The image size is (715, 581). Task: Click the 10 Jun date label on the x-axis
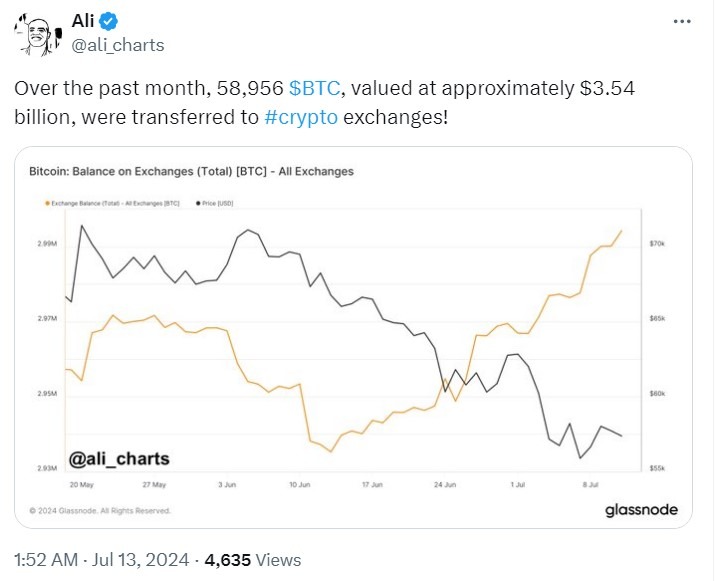tap(300, 484)
